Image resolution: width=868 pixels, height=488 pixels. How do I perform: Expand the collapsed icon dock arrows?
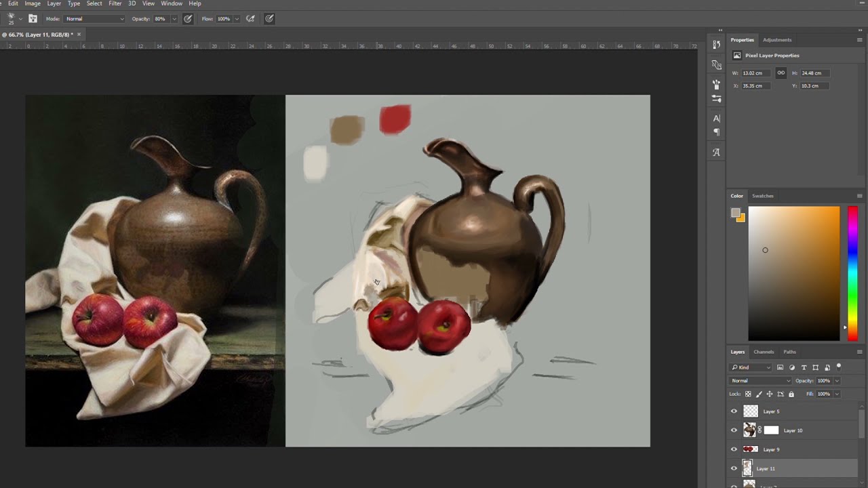pyautogui.click(x=720, y=30)
